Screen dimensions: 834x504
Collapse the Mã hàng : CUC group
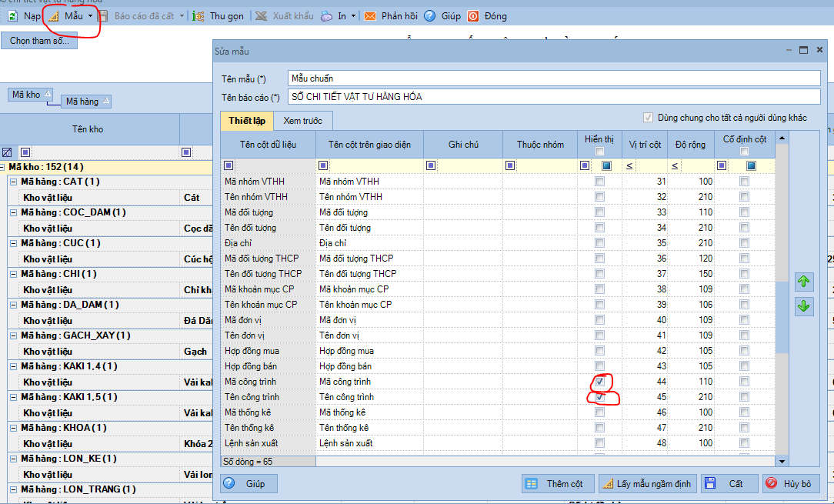point(14,243)
